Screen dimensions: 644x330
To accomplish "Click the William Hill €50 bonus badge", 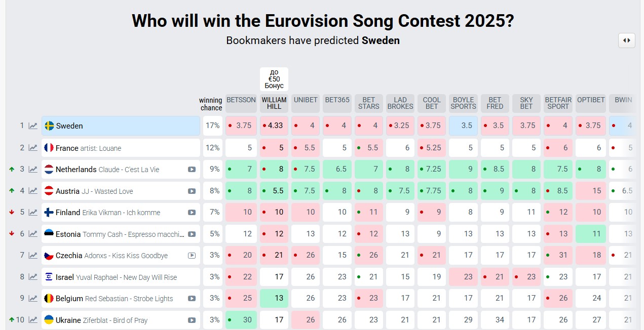I will pos(274,79).
